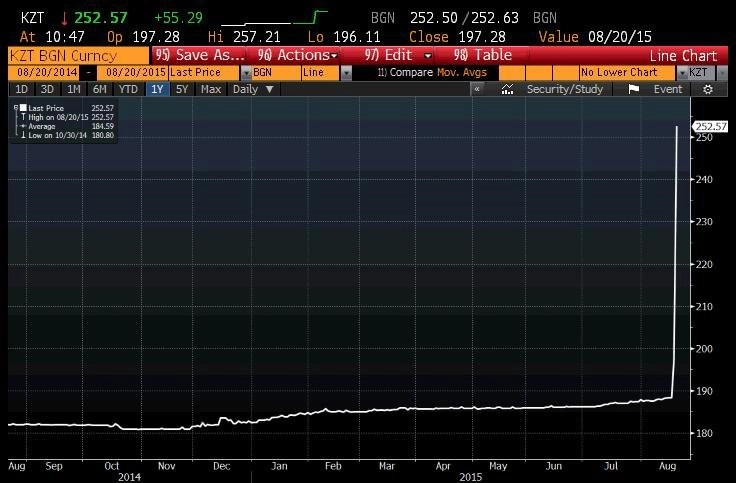The width and height of the screenshot is (736, 483).
Task: Click the Event flag icon
Action: 634,89
